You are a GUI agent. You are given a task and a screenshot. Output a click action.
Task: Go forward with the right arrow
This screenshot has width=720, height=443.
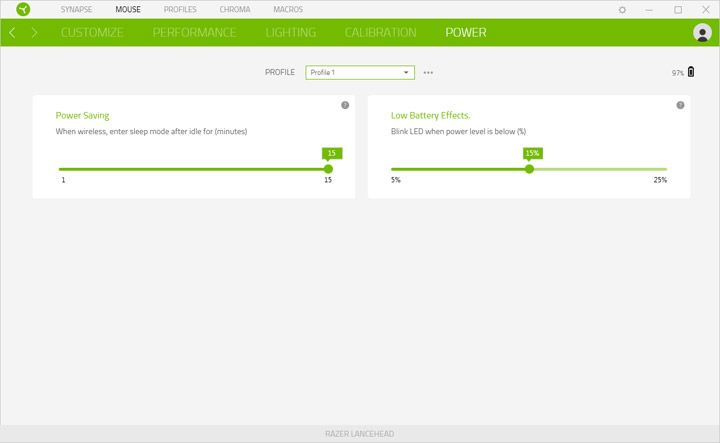click(34, 33)
